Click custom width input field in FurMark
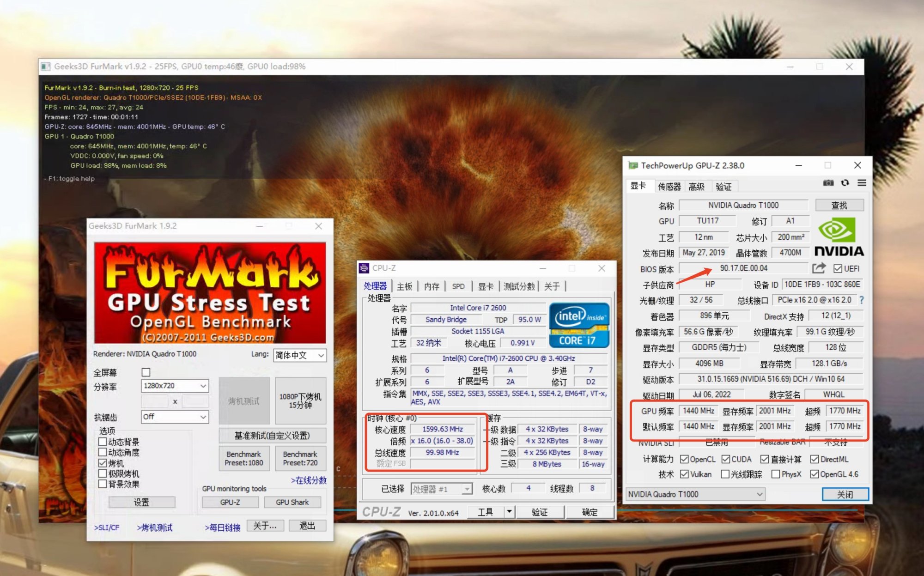 tap(154, 401)
